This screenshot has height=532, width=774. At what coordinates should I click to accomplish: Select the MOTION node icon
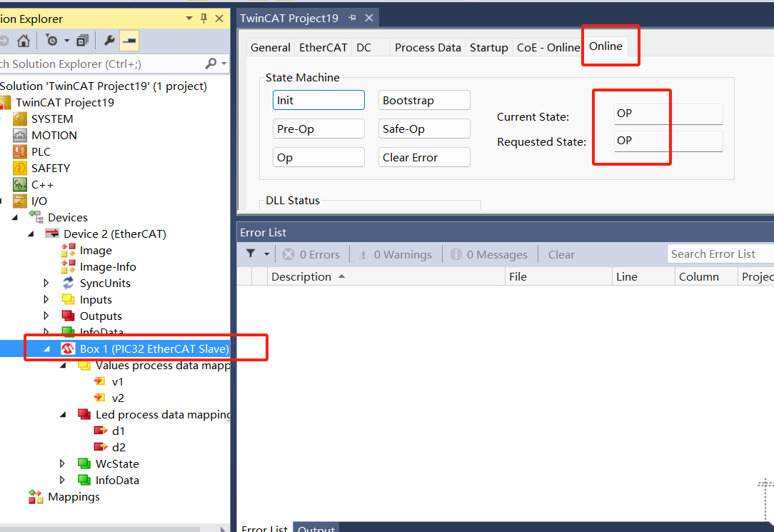click(x=20, y=135)
